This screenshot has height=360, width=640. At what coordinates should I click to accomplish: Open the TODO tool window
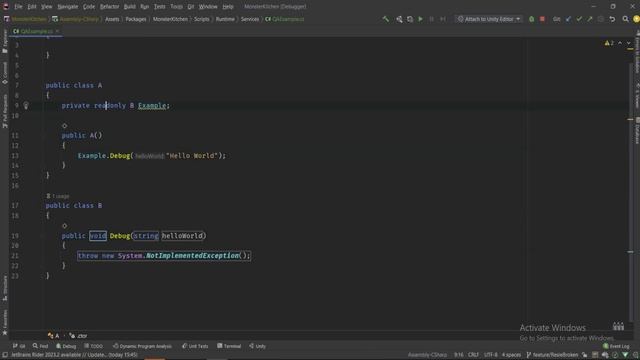(93, 346)
